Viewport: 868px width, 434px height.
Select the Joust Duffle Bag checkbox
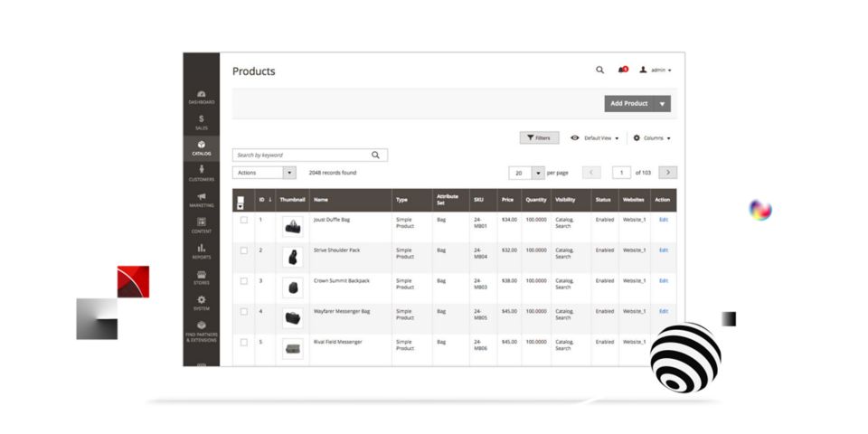pyautogui.click(x=243, y=220)
